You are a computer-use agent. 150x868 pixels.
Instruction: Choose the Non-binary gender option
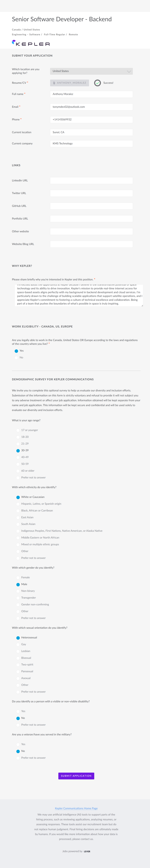tap(18, 591)
